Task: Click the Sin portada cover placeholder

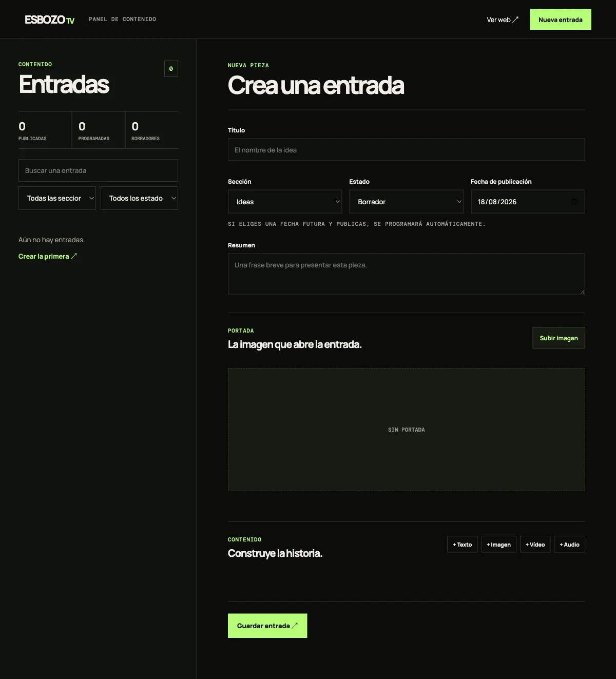Action: (407, 430)
